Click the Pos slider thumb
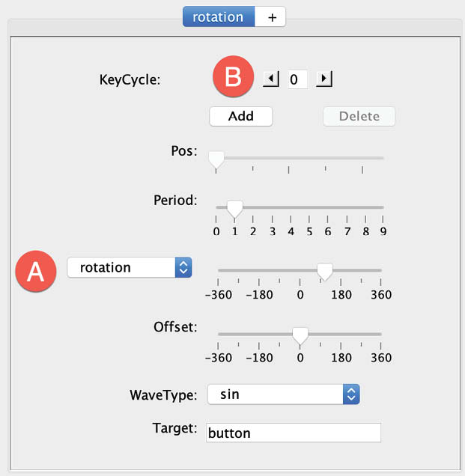This screenshot has width=465, height=476. click(216, 160)
